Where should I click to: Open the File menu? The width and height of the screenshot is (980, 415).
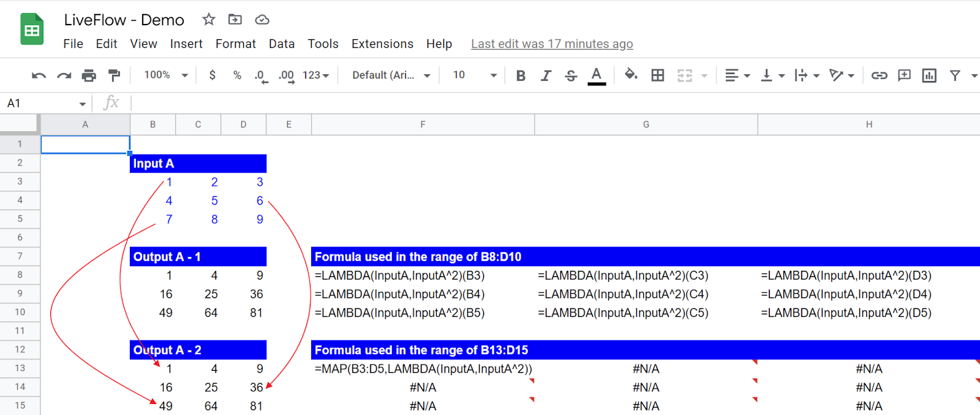[x=73, y=44]
